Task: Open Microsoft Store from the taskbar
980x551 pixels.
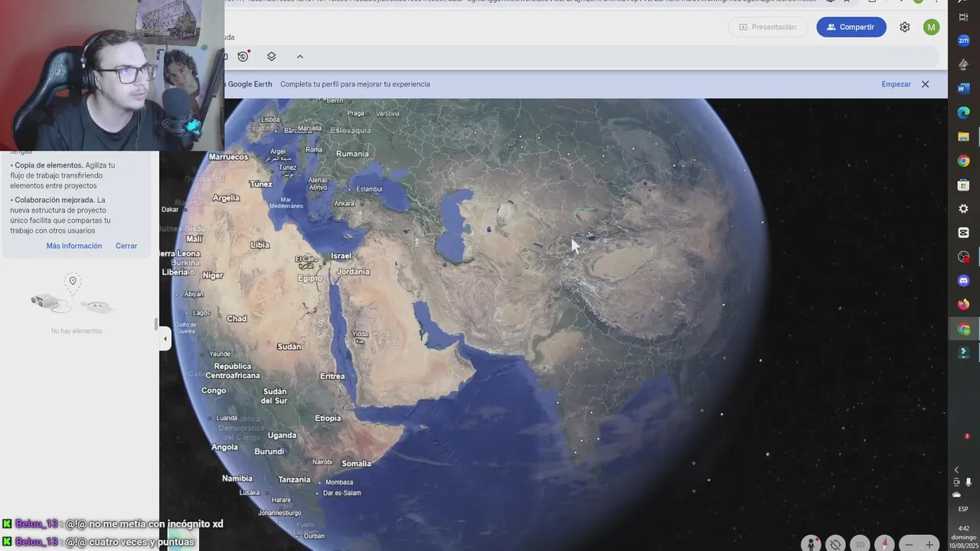Action: 964,185
